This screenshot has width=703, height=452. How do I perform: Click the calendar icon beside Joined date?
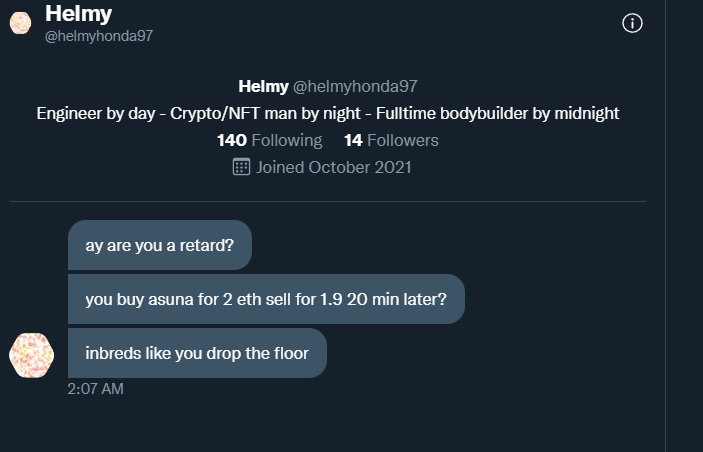click(x=241, y=167)
